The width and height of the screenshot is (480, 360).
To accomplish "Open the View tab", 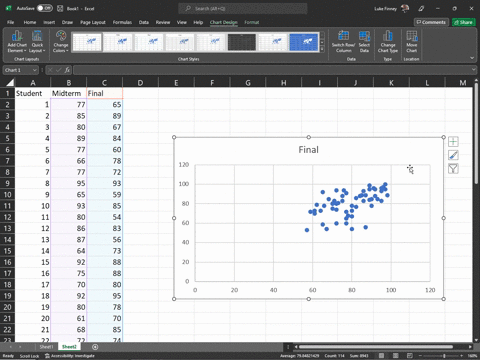I will 182,22.
